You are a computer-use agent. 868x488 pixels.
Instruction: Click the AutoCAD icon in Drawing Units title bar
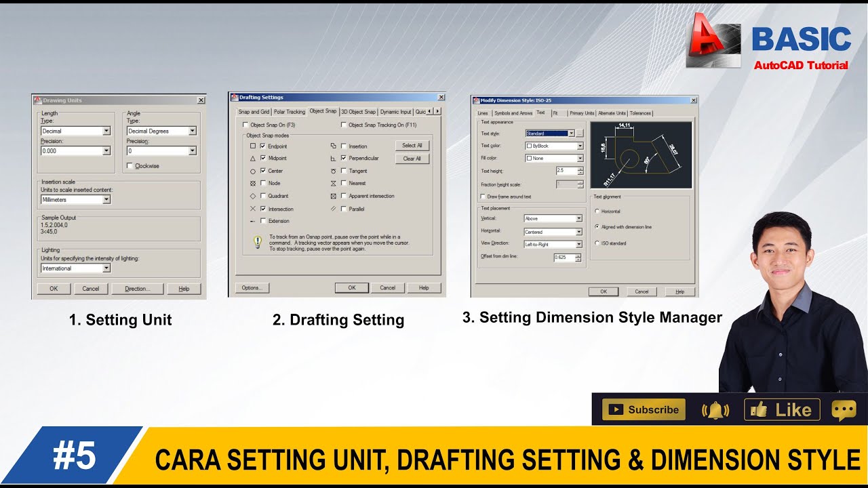(38, 100)
